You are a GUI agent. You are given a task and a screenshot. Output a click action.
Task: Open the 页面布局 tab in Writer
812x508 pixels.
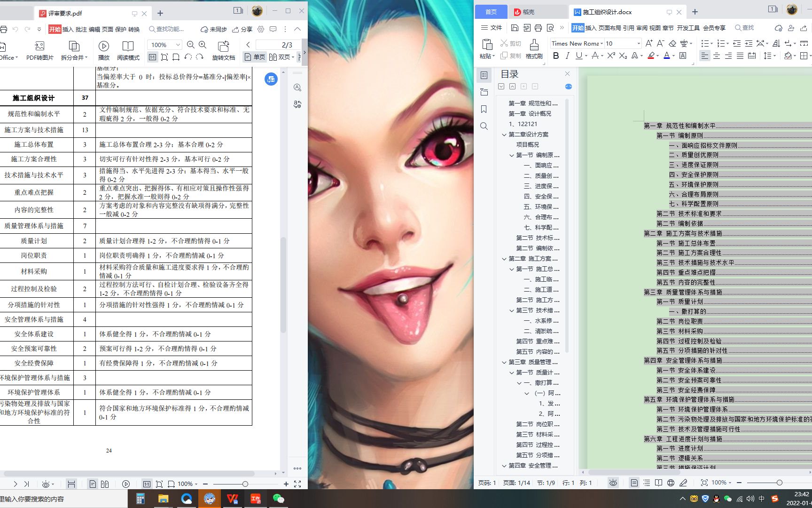(x=610, y=28)
